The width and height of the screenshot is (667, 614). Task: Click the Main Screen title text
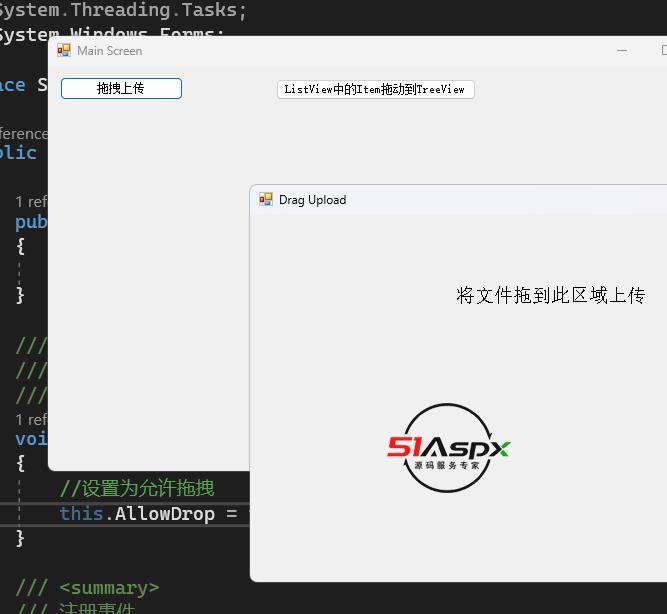(110, 51)
